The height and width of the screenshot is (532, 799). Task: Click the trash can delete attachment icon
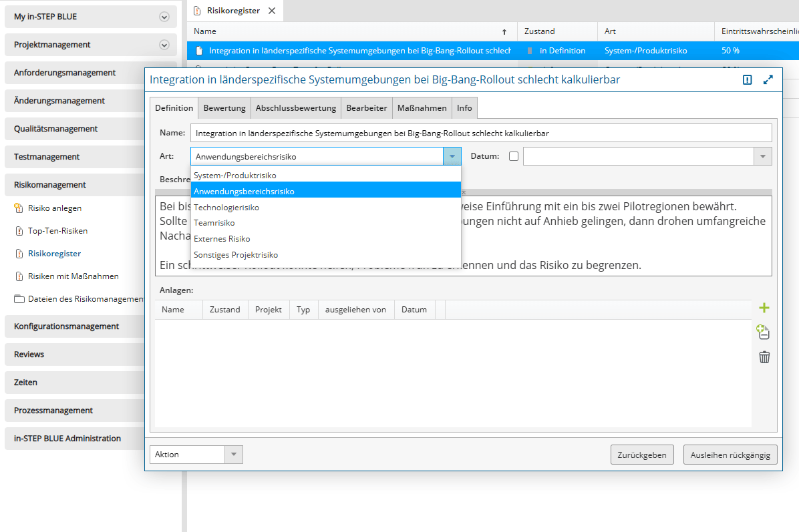764,357
